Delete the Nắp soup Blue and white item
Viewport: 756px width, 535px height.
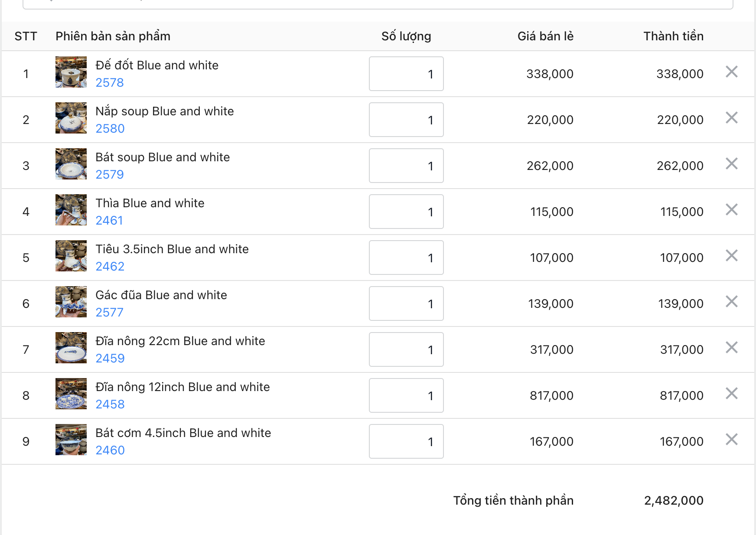[x=732, y=118]
